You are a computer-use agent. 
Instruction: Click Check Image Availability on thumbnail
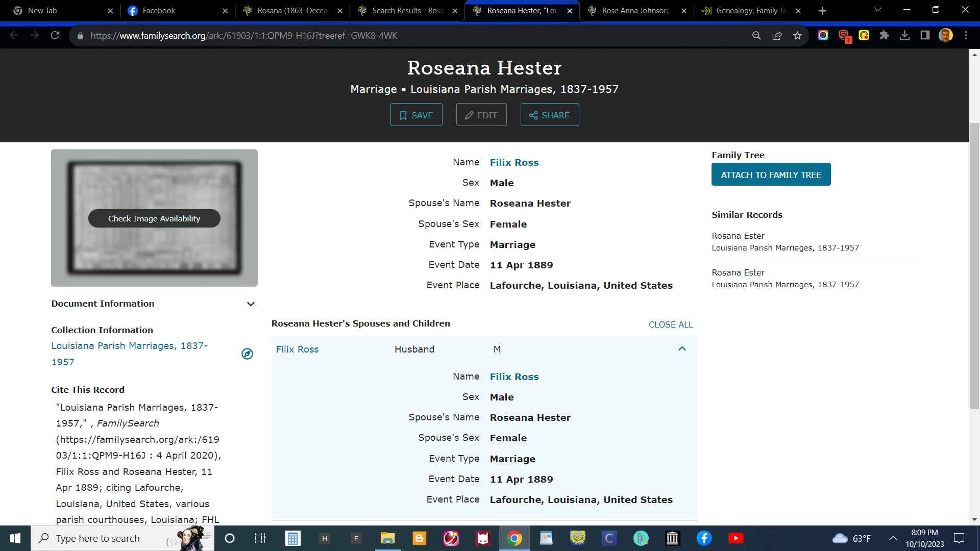[154, 218]
